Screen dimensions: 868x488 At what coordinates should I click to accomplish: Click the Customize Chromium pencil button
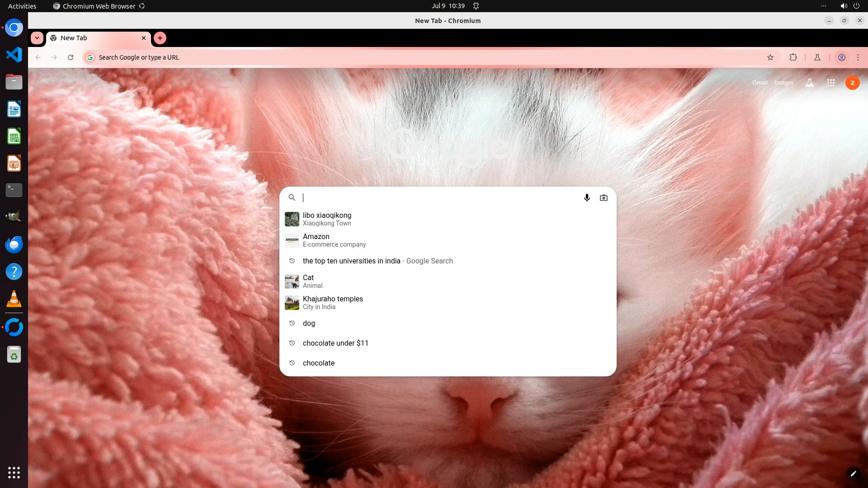853,474
